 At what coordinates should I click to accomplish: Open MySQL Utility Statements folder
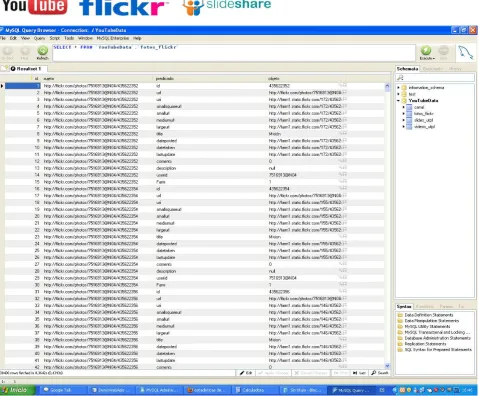pos(427,326)
